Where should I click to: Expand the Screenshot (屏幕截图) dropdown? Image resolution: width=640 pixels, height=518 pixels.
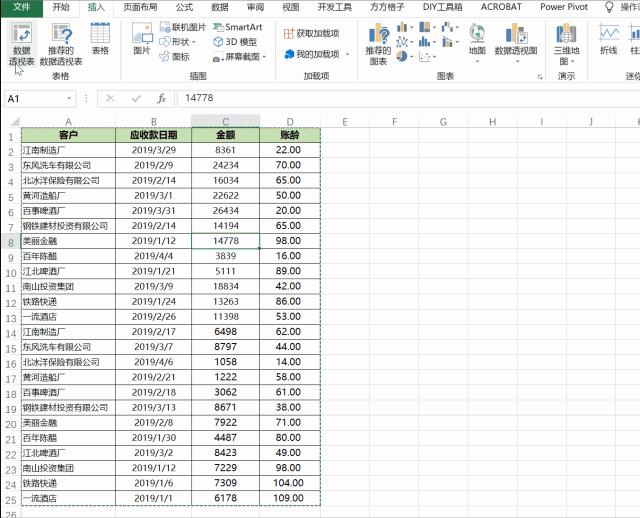point(264,57)
